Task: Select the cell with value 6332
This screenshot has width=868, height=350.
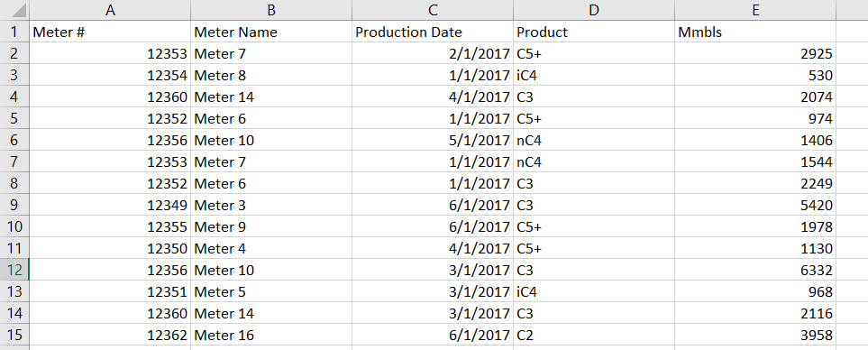Action: 755,271
